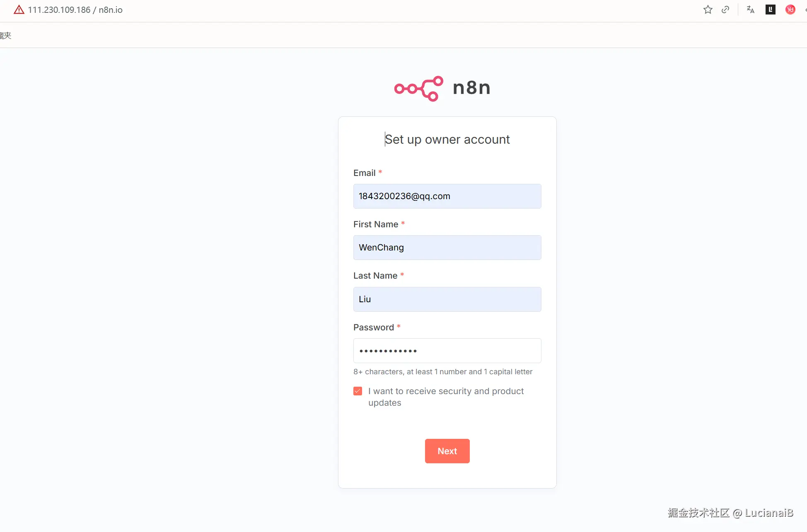
Task: Click the red Yd extension icon
Action: coord(790,10)
